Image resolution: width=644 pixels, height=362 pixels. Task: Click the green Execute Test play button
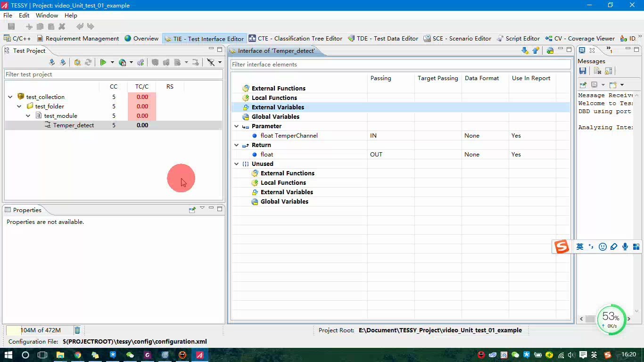click(x=103, y=62)
